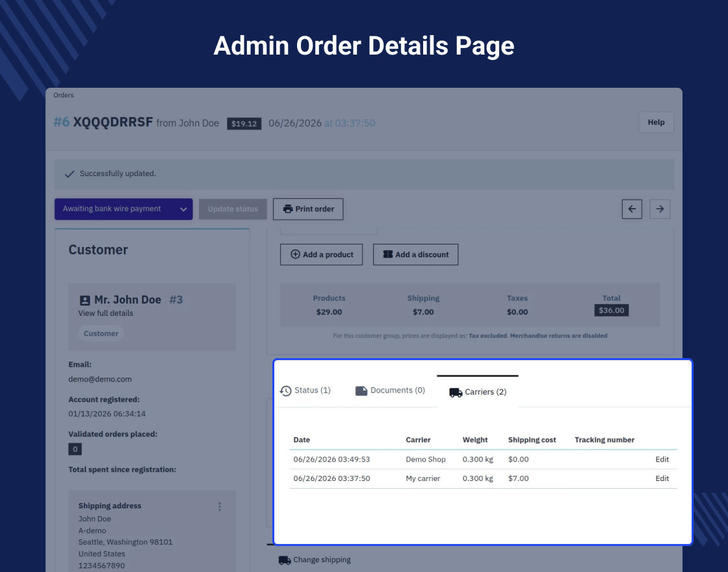Click the Change shipping link
Image resolution: width=728 pixels, height=572 pixels.
(x=315, y=560)
